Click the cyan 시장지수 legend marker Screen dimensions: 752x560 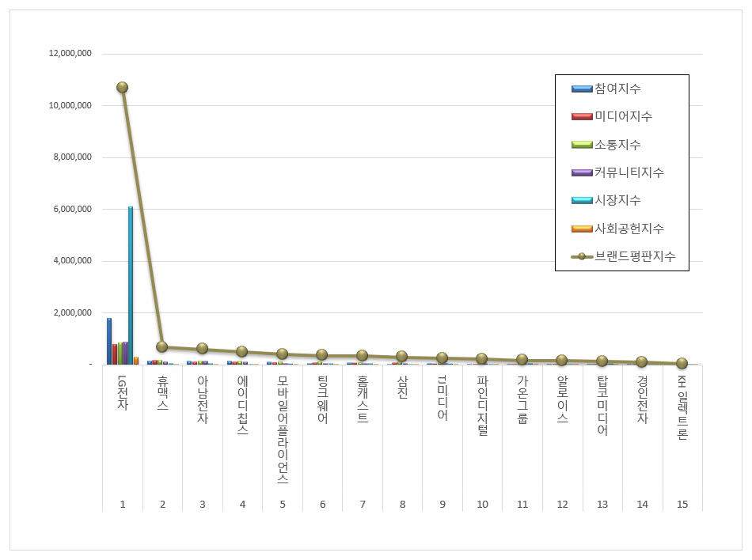point(581,200)
